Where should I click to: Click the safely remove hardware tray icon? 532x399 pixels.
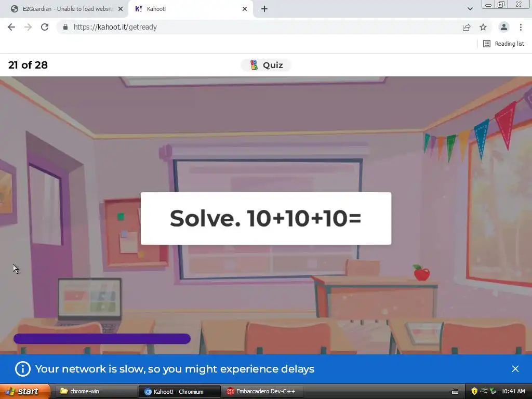pos(493,391)
